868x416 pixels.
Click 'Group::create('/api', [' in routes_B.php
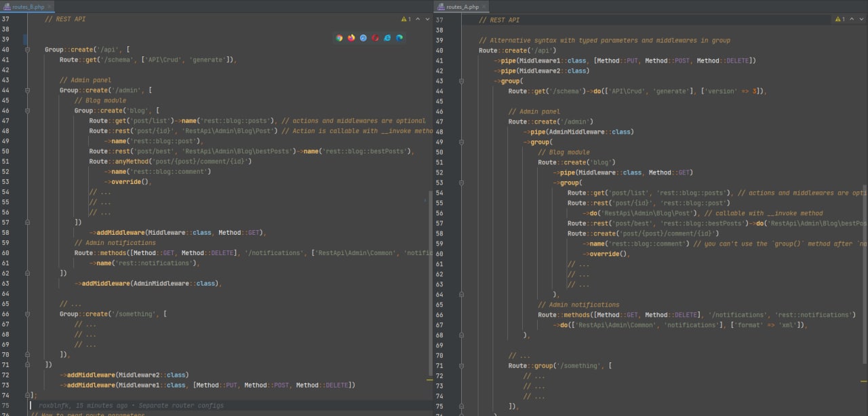87,50
